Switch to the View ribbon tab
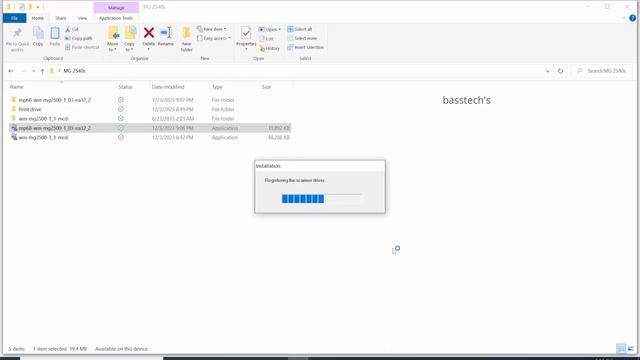The image size is (640, 360). [82, 18]
